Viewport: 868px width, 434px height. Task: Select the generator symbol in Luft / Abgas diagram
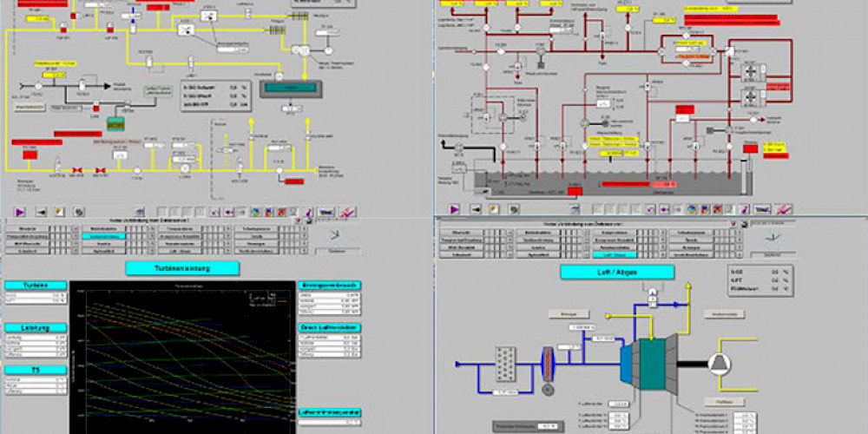[x=720, y=362]
